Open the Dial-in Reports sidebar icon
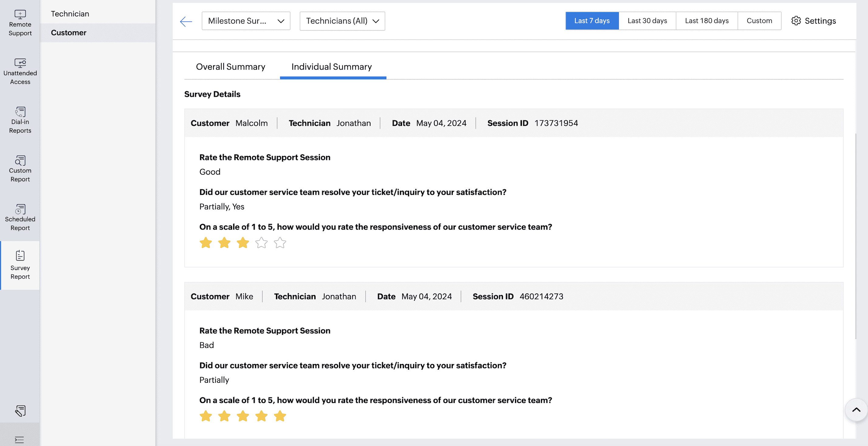The image size is (868, 446). click(x=20, y=112)
